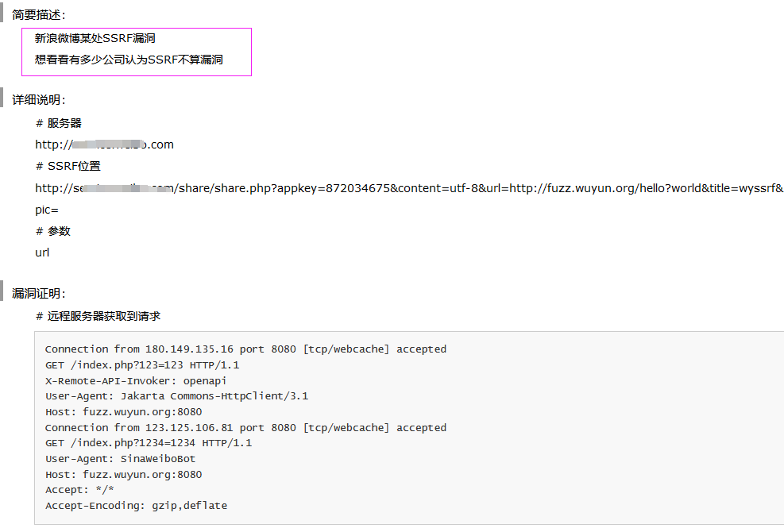The width and height of the screenshot is (784, 532).
Task: Open the partially blurred server URL ending in .com
Action: [x=104, y=145]
